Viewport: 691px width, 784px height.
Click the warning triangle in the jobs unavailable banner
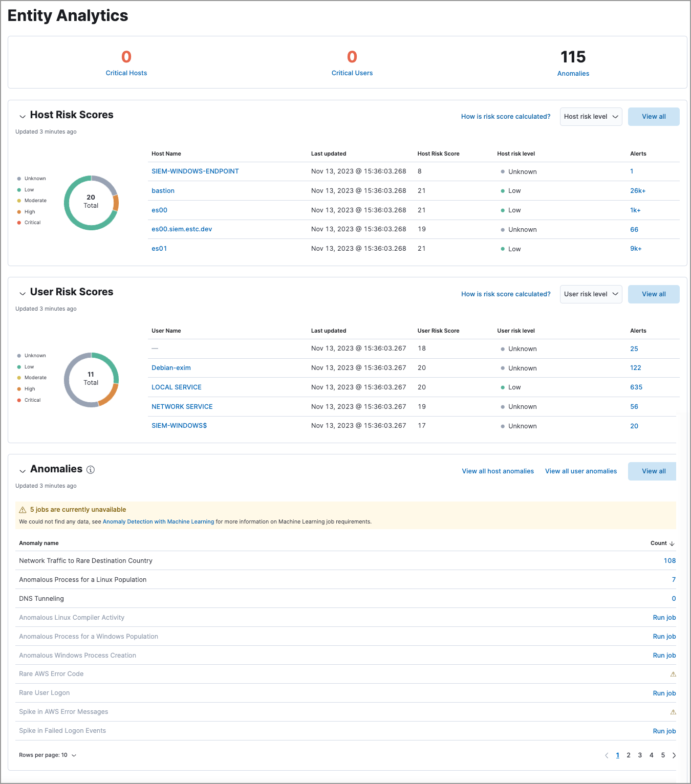tap(23, 509)
